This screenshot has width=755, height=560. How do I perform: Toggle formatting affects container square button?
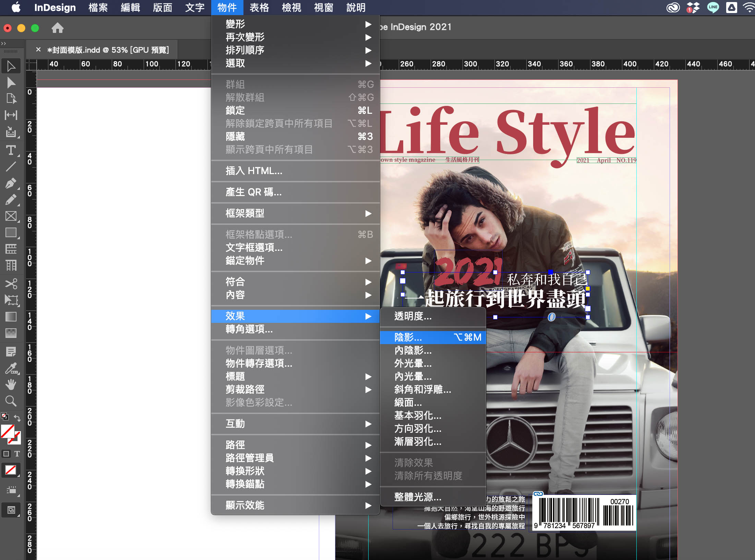click(x=6, y=454)
